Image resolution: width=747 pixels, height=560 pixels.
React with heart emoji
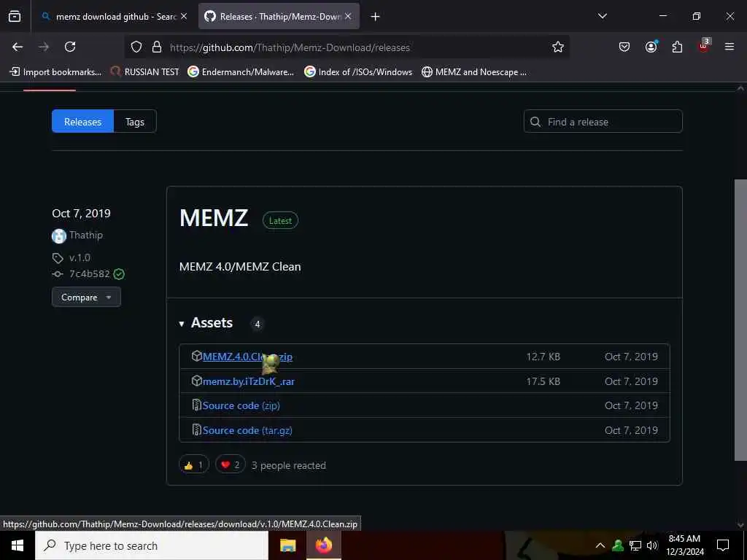[x=230, y=464]
